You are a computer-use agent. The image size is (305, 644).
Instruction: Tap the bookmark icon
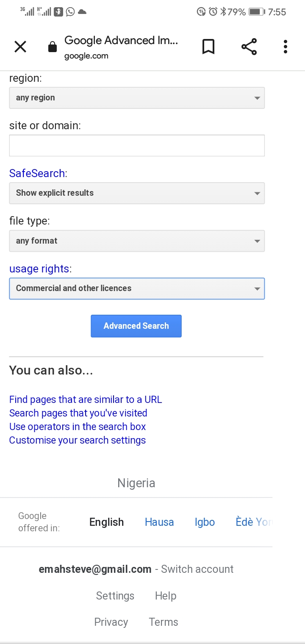point(208,47)
